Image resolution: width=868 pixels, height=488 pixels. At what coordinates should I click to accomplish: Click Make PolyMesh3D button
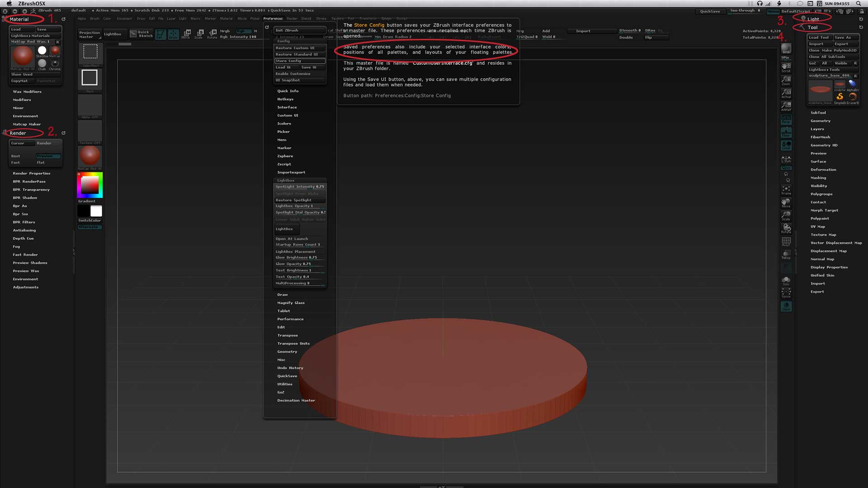point(839,51)
